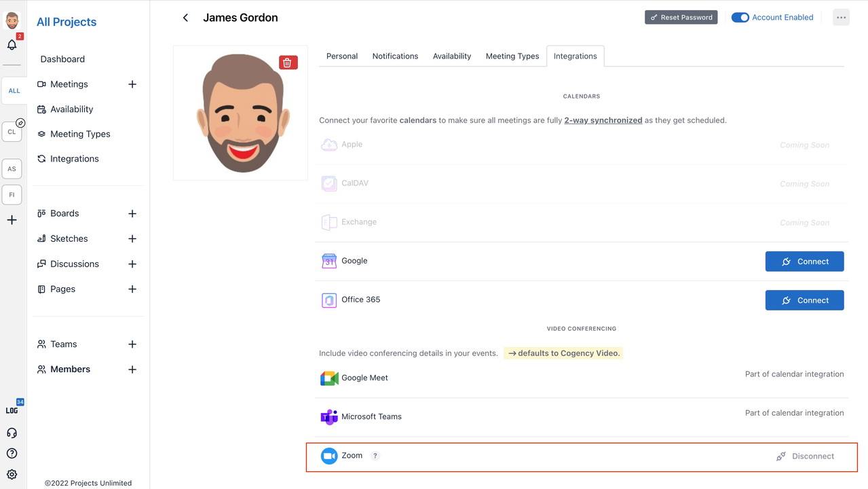This screenshot has height=489, width=868.
Task: Click the help question mark in sidebar
Action: pyautogui.click(x=12, y=454)
